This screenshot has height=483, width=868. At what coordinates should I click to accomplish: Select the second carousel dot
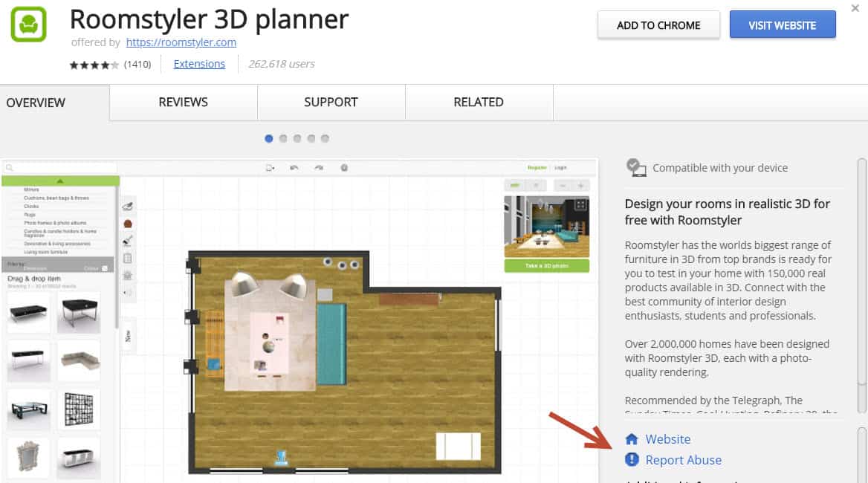click(x=283, y=138)
